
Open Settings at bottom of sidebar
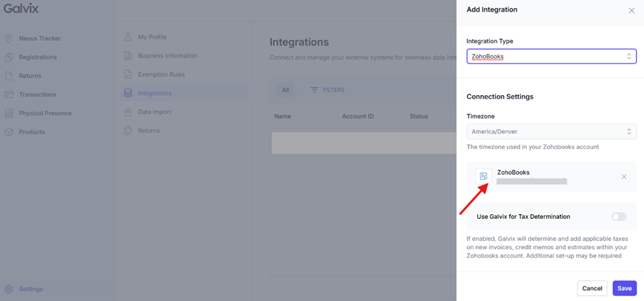pos(31,289)
